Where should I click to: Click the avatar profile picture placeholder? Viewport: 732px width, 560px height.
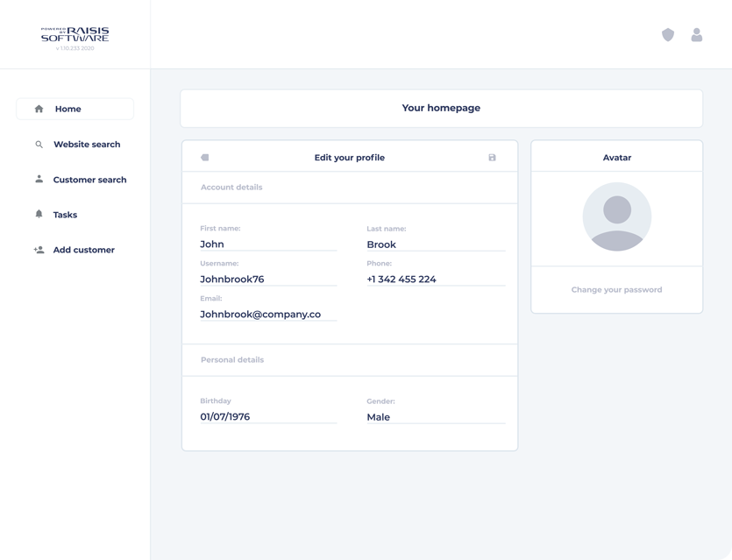[x=616, y=216]
